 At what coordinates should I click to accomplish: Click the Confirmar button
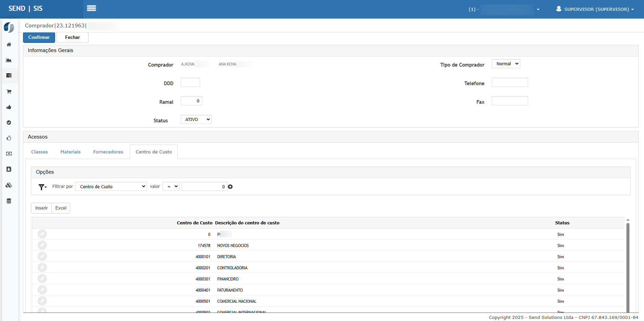point(39,38)
